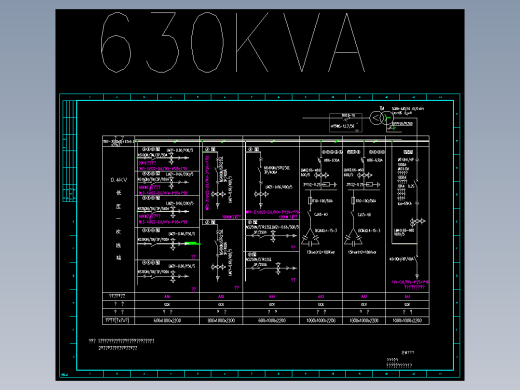Select the rectangular box beside the transformer

click(346, 123)
